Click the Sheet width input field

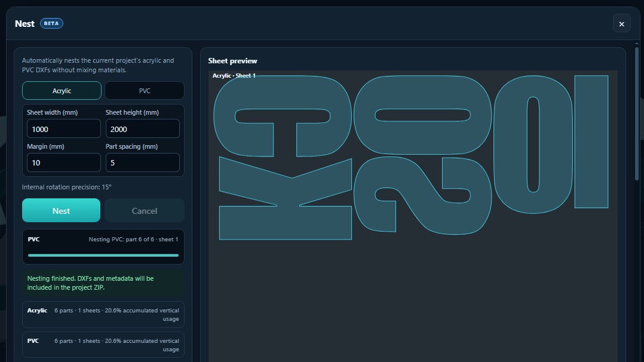pos(64,129)
